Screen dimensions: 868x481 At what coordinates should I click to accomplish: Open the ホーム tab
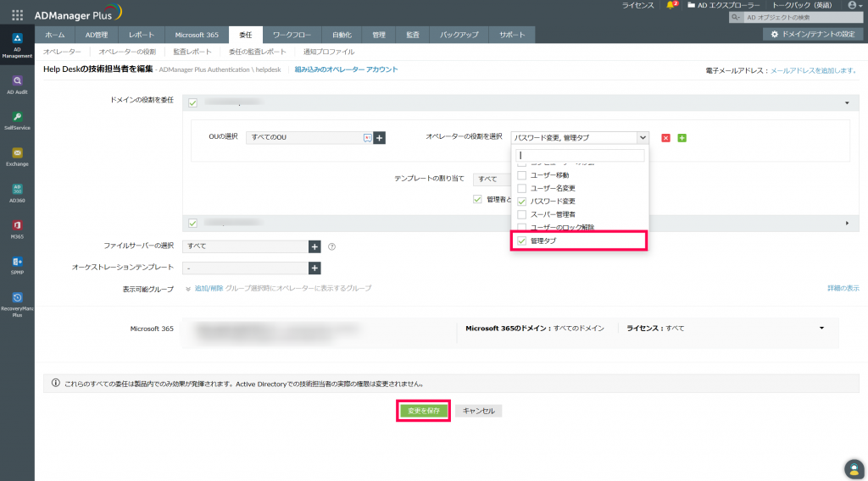[x=55, y=35]
